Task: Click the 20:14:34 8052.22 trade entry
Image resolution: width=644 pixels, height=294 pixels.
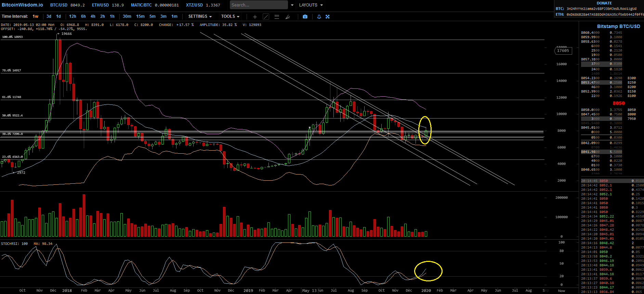Action: click(612, 216)
